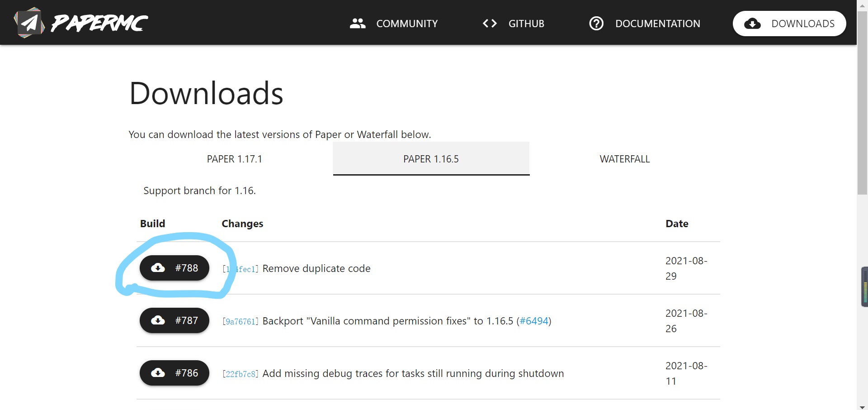Click the date 2021-08-26
The height and width of the screenshot is (410, 868).
[x=686, y=321]
